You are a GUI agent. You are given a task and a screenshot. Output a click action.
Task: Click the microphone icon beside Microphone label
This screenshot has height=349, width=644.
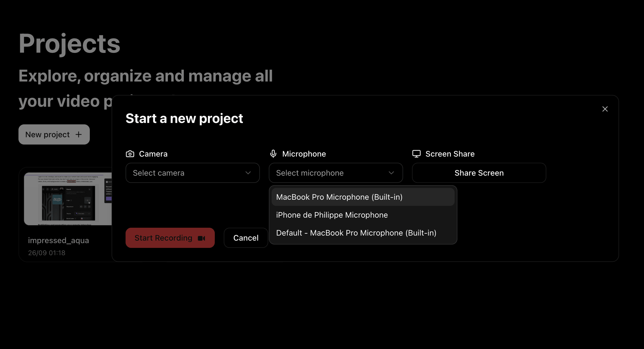[x=273, y=153]
